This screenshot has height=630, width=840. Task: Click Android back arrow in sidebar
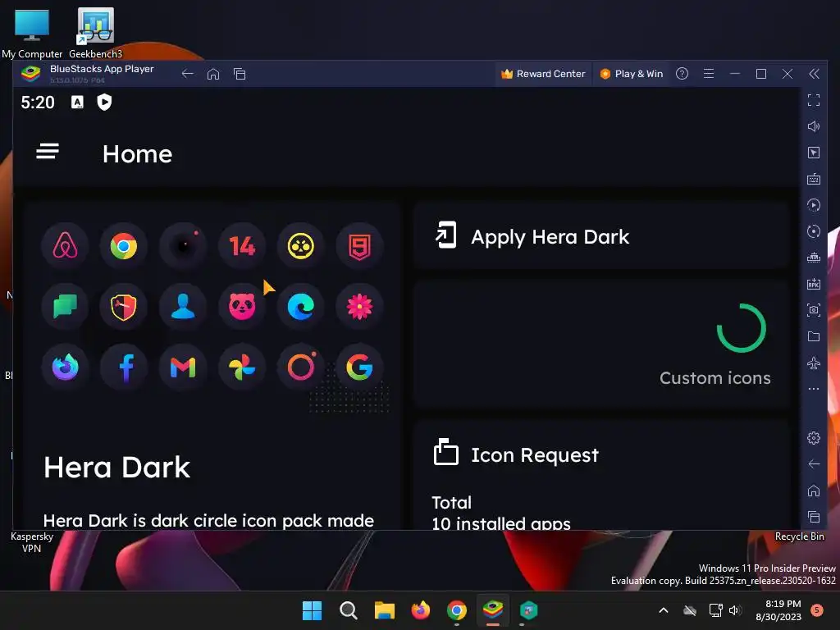[x=813, y=464]
